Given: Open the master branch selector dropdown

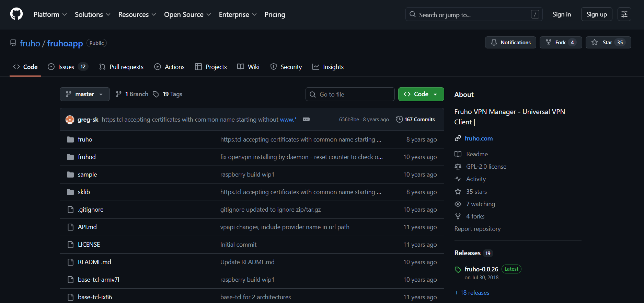Looking at the screenshot, I should [85, 94].
